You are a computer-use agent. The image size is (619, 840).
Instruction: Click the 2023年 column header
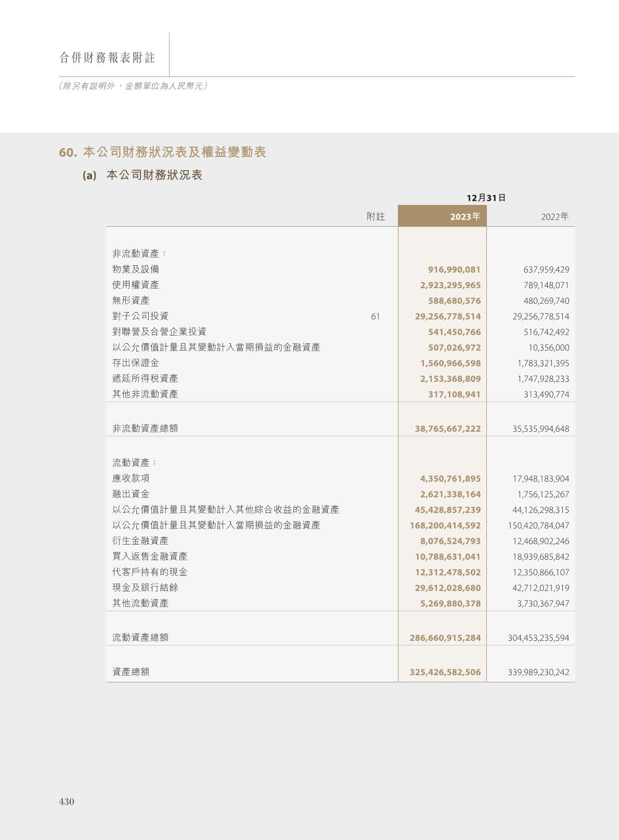click(465, 216)
